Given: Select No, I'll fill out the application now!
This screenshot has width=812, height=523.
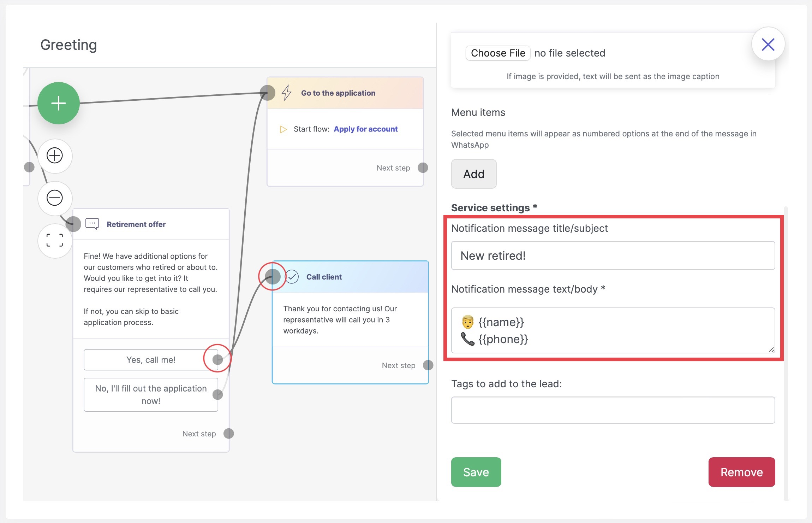Looking at the screenshot, I should click(x=151, y=394).
